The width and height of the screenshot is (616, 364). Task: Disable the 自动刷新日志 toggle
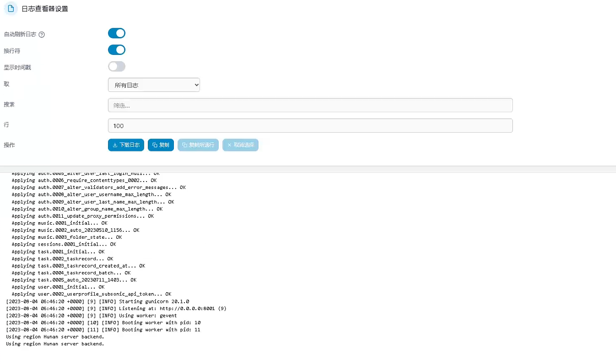point(117,33)
